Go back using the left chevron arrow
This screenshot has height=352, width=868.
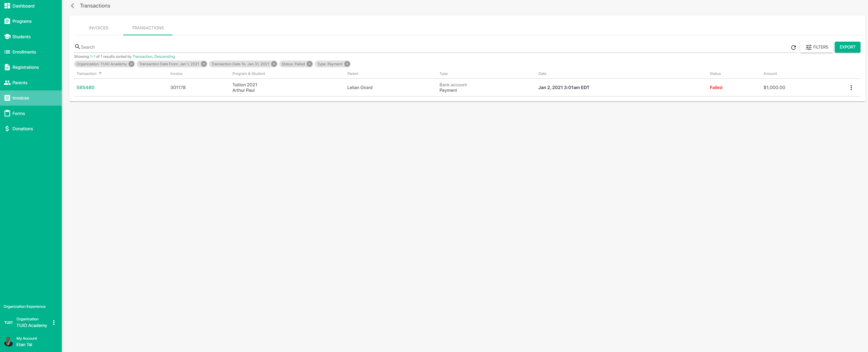pos(72,6)
